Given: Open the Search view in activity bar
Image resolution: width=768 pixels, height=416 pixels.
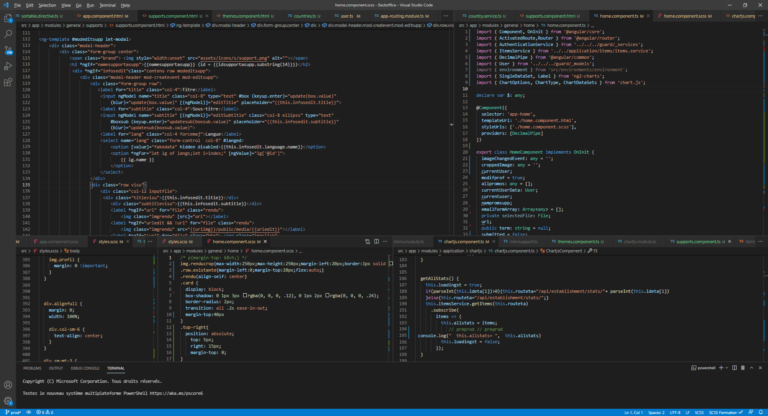Looking at the screenshot, I should (8, 34).
